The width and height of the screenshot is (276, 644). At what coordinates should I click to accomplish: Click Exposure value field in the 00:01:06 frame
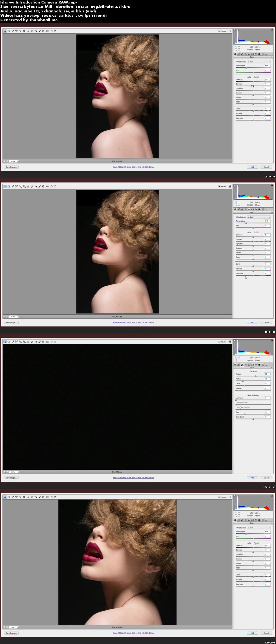(267, 235)
